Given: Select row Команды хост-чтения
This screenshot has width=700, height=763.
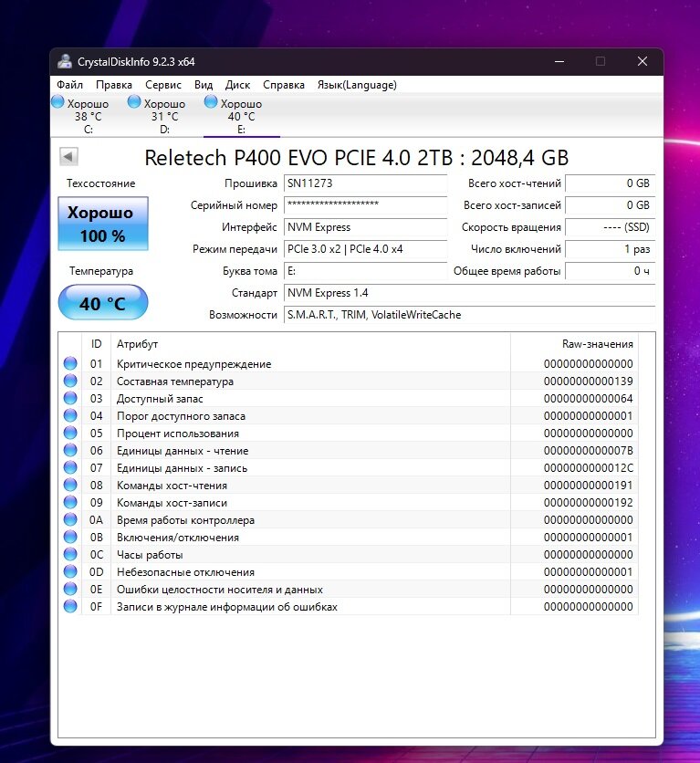Looking at the screenshot, I should coord(349,486).
